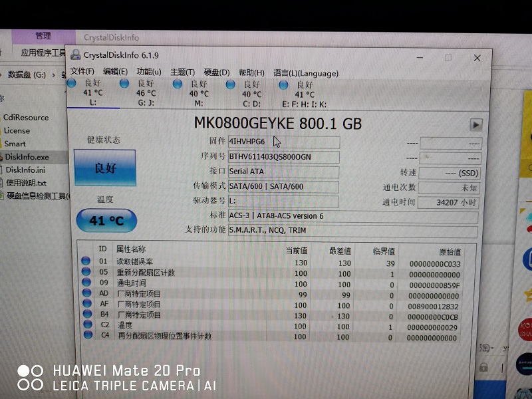
Task: Click the drive letter field L:
Action: pyautogui.click(x=283, y=201)
